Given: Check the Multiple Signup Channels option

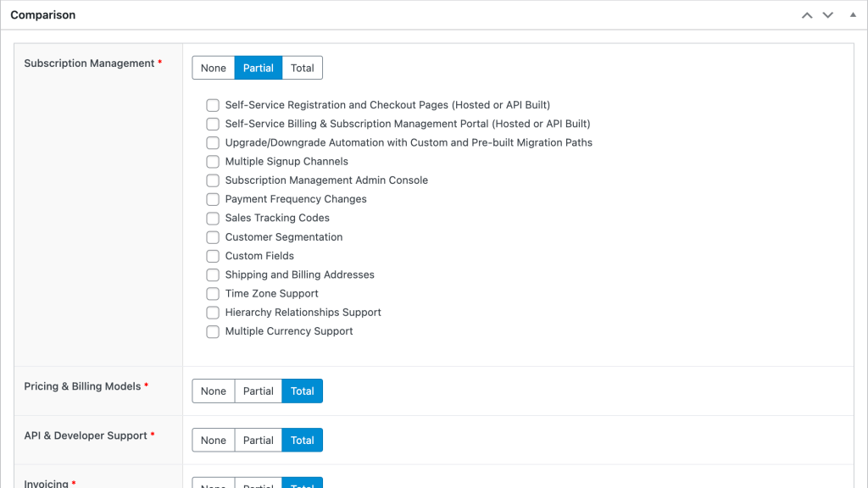Looking at the screenshot, I should click(x=213, y=162).
